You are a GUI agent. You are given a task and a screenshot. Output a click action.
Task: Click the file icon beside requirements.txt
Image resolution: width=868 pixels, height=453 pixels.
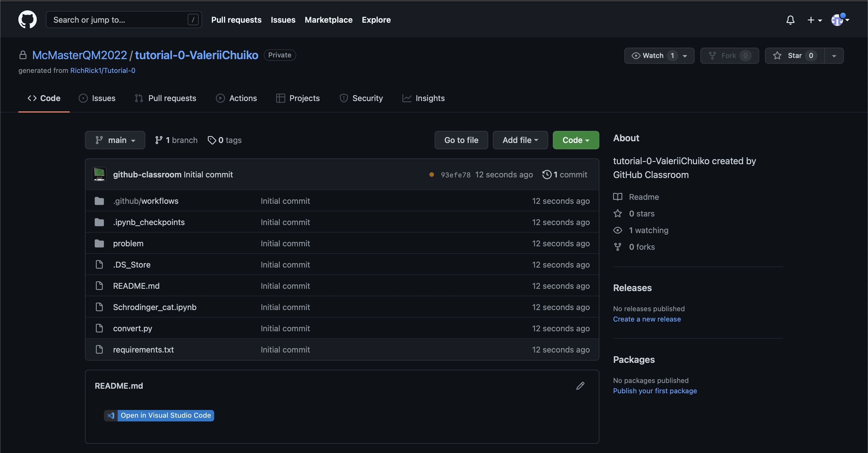[x=99, y=350]
